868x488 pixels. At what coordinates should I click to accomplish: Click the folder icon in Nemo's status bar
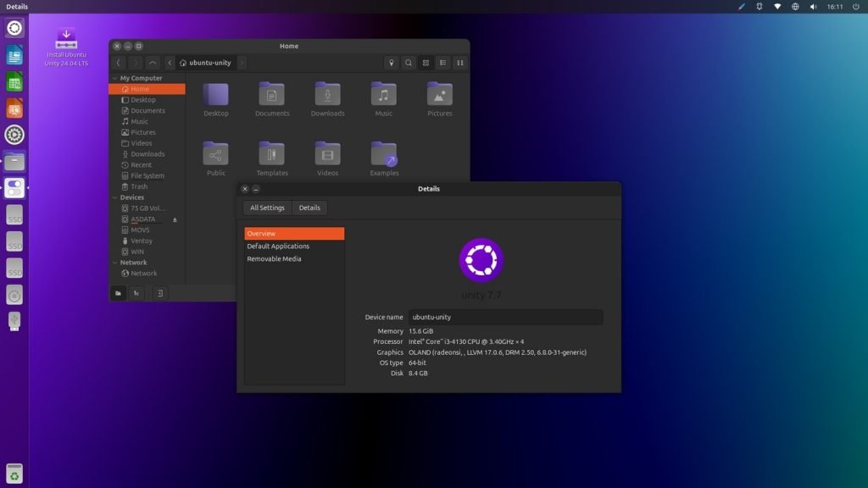click(118, 293)
